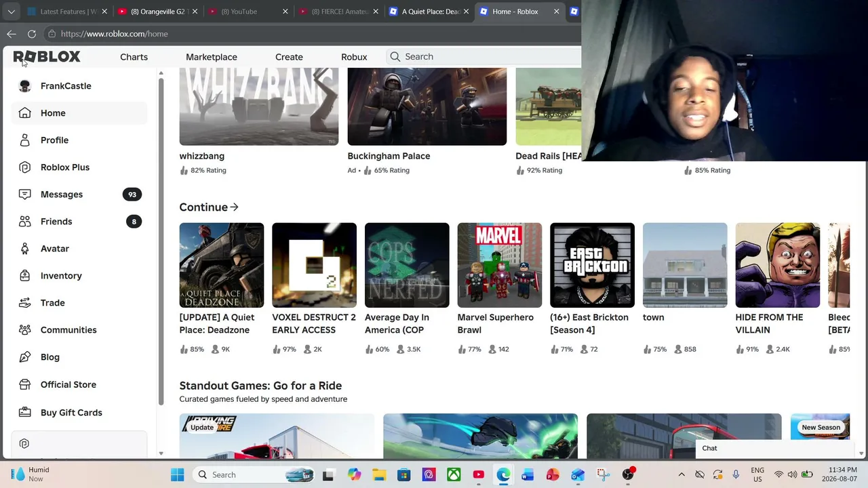Viewport: 868px width, 488px height.
Task: Switch to the Orangeville G2 YouTube tab
Action: [x=157, y=12]
